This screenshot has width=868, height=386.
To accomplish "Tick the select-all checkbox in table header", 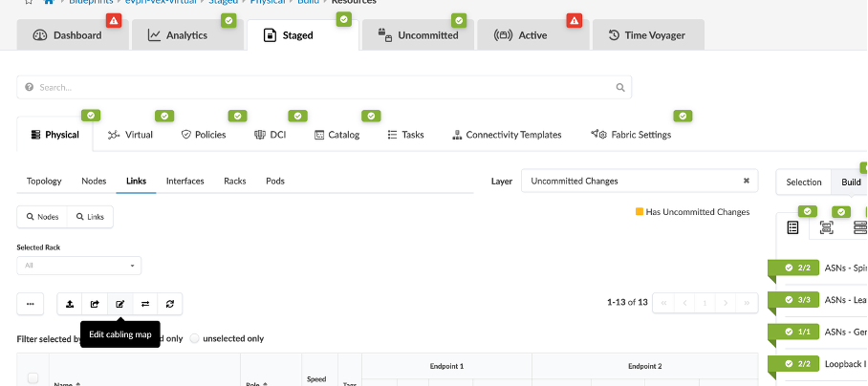I will coord(33,378).
